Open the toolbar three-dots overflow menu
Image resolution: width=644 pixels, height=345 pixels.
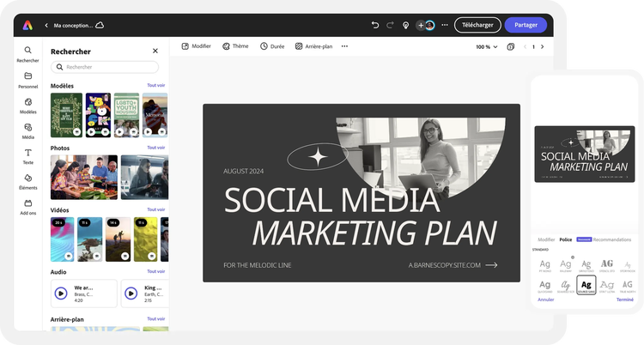click(x=344, y=46)
